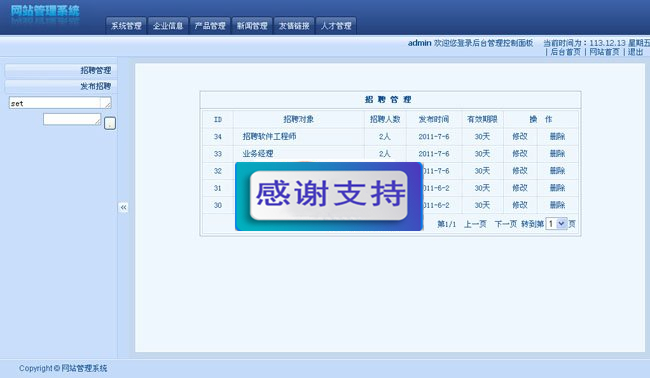This screenshot has height=378, width=650.
Task: Collapse the sidebar with the double-arrow icon
Action: click(124, 207)
